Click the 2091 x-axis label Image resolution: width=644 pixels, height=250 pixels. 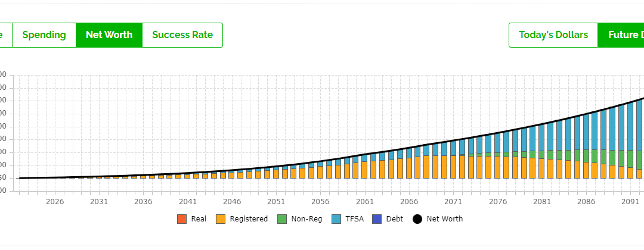(x=630, y=202)
